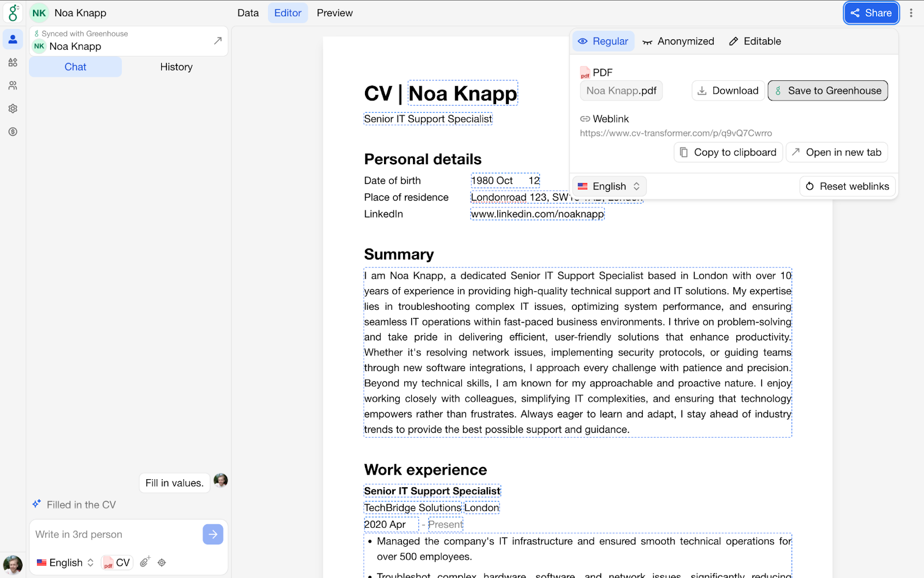Click the Filled in the CV sparkle icon
Image resolution: width=924 pixels, height=578 pixels.
[37, 504]
